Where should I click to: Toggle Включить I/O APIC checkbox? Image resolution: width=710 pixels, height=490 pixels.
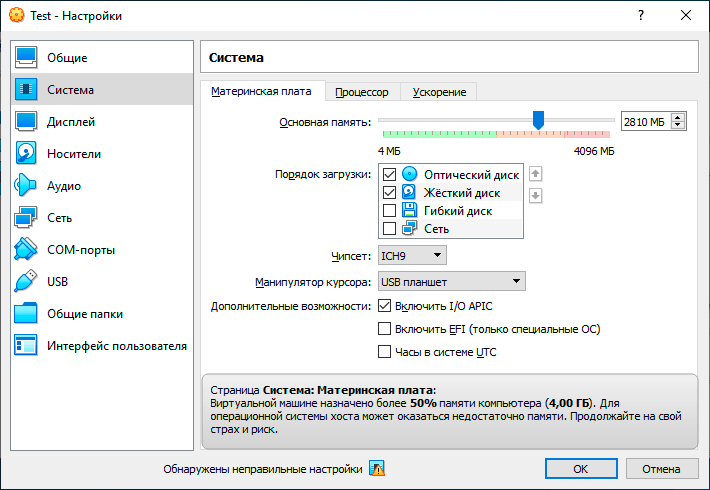384,306
